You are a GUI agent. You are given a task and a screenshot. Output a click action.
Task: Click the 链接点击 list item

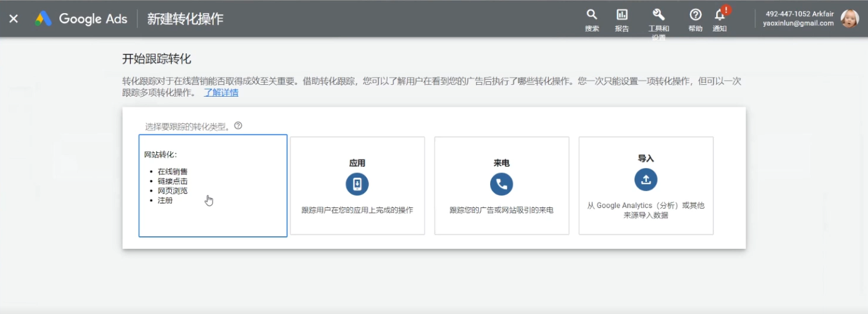point(172,181)
